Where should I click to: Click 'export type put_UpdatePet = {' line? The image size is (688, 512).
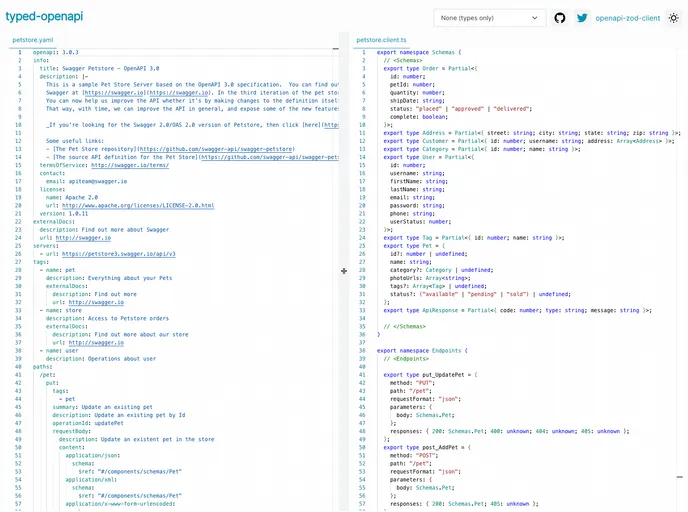(430, 375)
